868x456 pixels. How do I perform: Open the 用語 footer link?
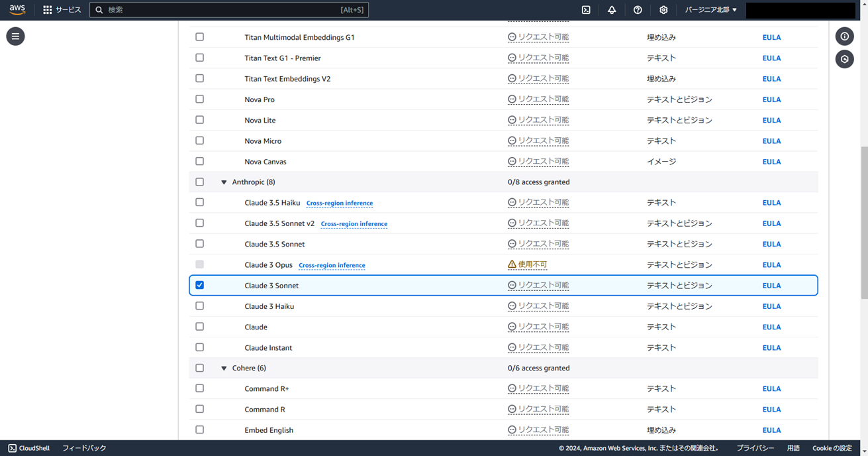coord(793,448)
